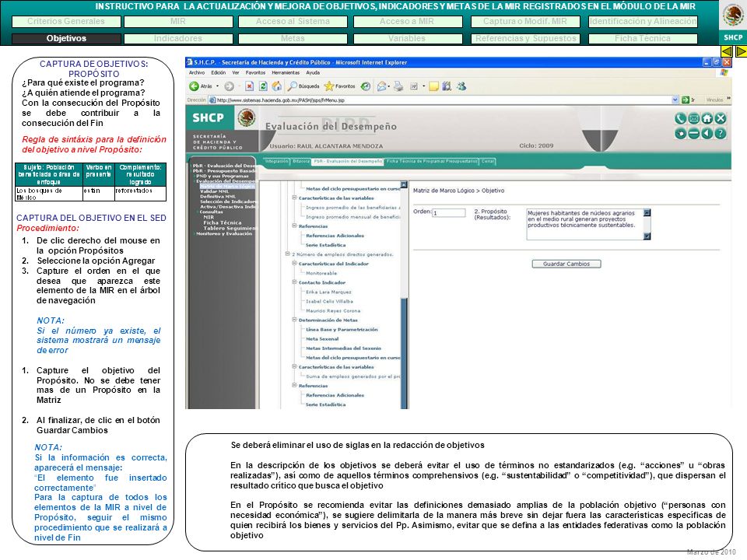Open the Archivo menu
The width and height of the screenshot is (747, 560).
[x=196, y=73]
